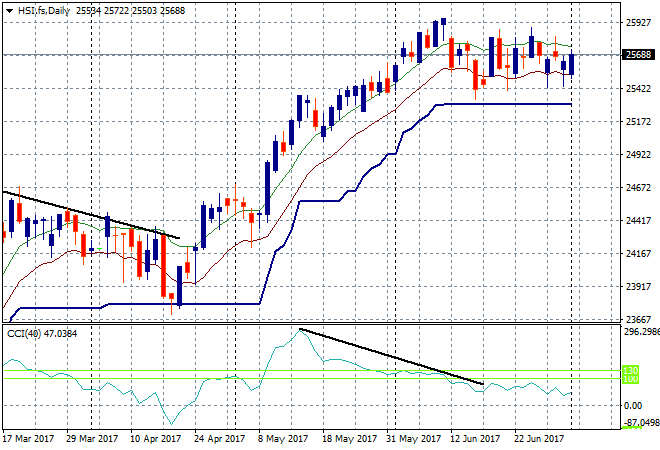Viewport: 660px width, 450px height.
Task: Click the -87.0498 CCI scale value
Action: 641,422
